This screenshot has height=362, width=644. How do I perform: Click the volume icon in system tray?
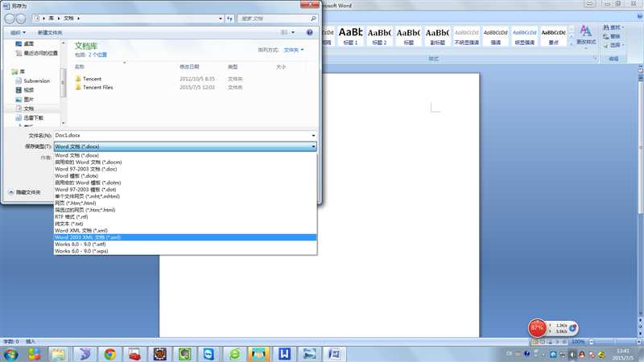572,354
